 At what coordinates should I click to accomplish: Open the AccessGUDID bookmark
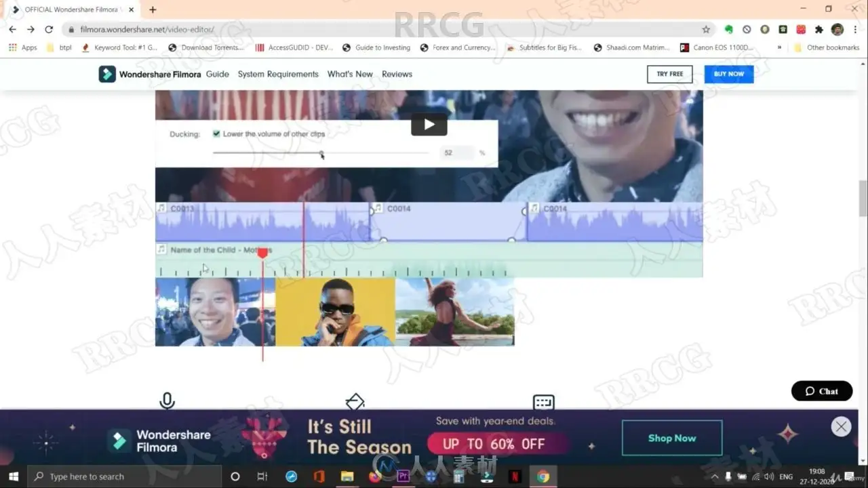click(x=294, y=47)
